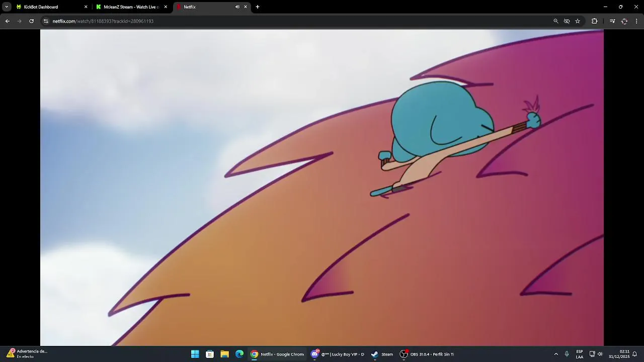Open the clock and date 02:11
644x362 pixels.
pyautogui.click(x=619, y=354)
